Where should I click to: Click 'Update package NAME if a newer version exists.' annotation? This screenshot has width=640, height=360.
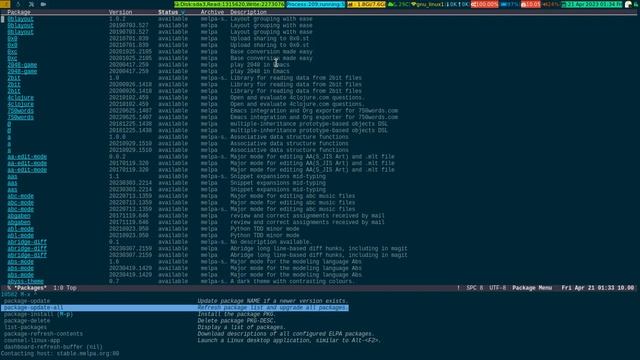point(273,301)
